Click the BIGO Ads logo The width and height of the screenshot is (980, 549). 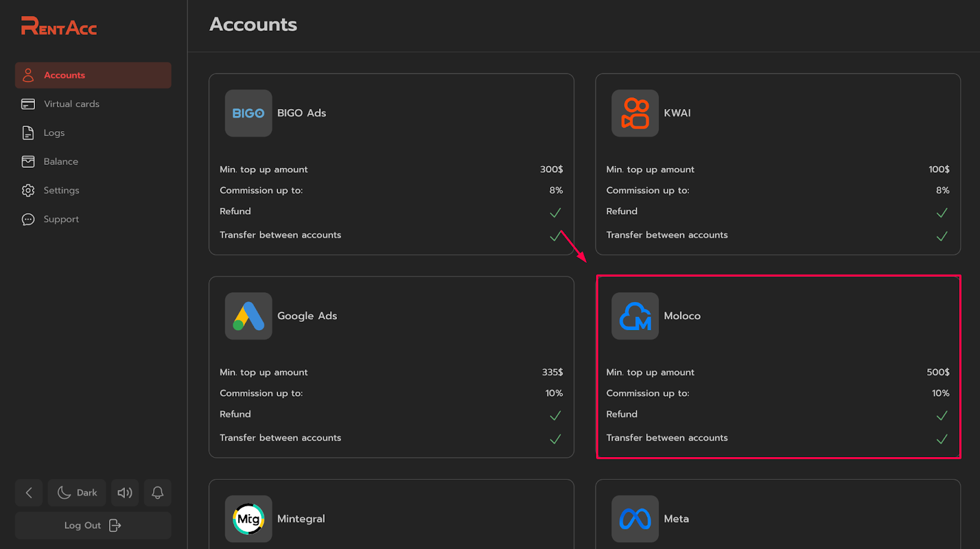point(248,113)
